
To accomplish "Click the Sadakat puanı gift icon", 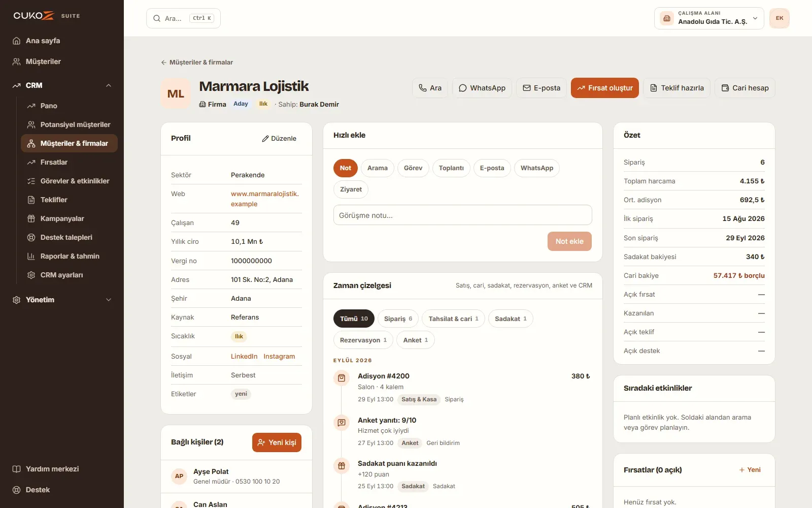I will click(342, 465).
